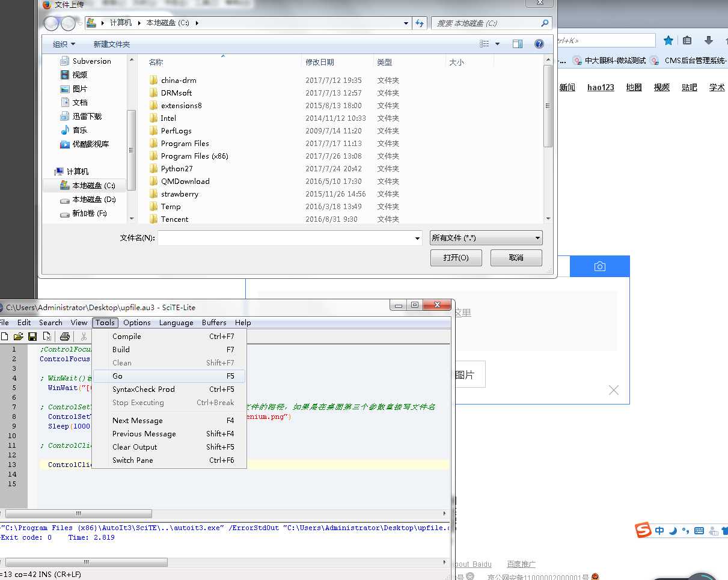728x580 pixels.
Task: Click the 贴吧 link on Baidu page
Action: click(690, 87)
